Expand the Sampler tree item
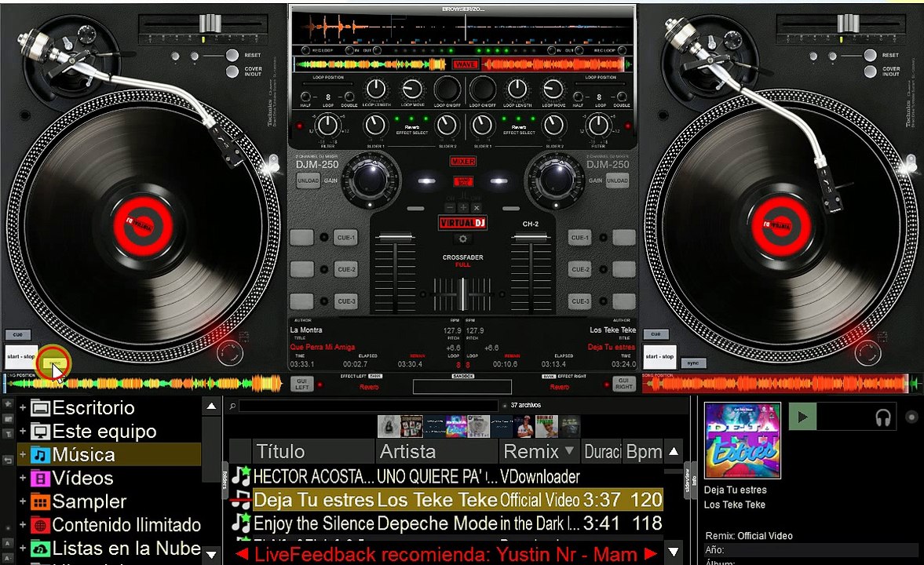Viewport: 924px width, 565px height. [x=23, y=501]
